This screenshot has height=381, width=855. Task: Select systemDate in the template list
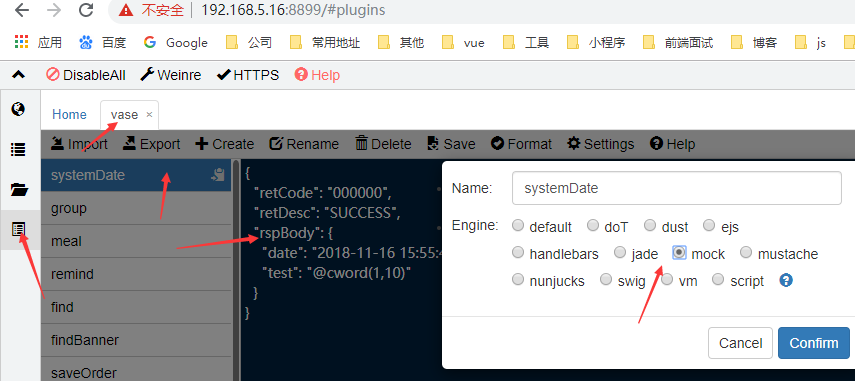(136, 175)
